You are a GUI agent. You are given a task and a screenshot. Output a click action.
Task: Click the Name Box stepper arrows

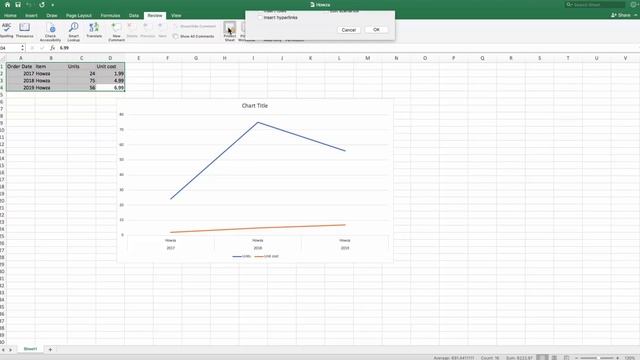pyautogui.click(x=22, y=48)
